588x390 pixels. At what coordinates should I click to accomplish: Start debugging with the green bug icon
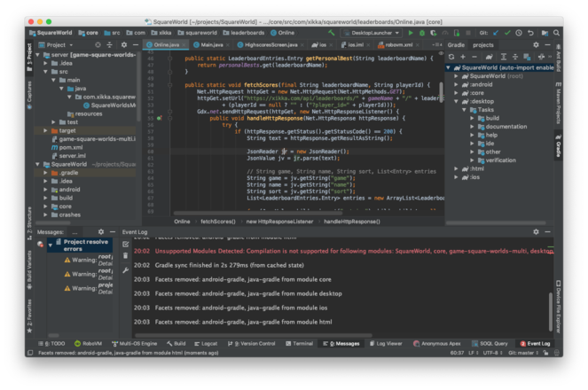[422, 33]
